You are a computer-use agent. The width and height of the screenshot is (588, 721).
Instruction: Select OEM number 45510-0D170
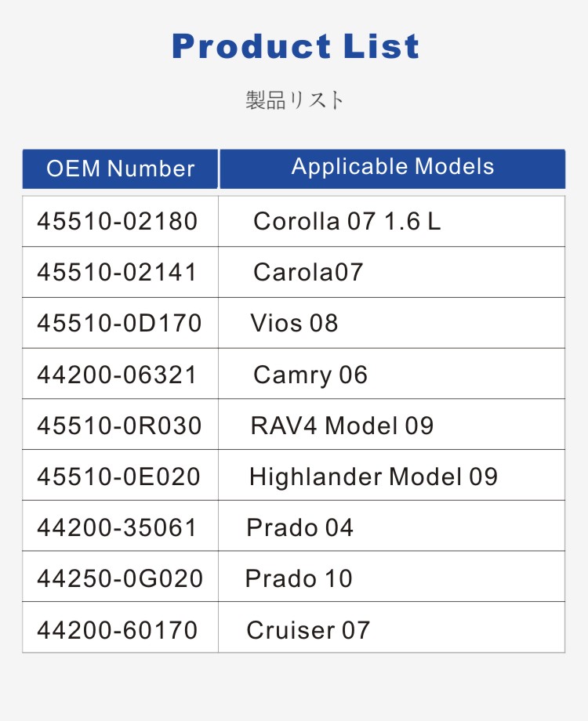tap(119, 324)
